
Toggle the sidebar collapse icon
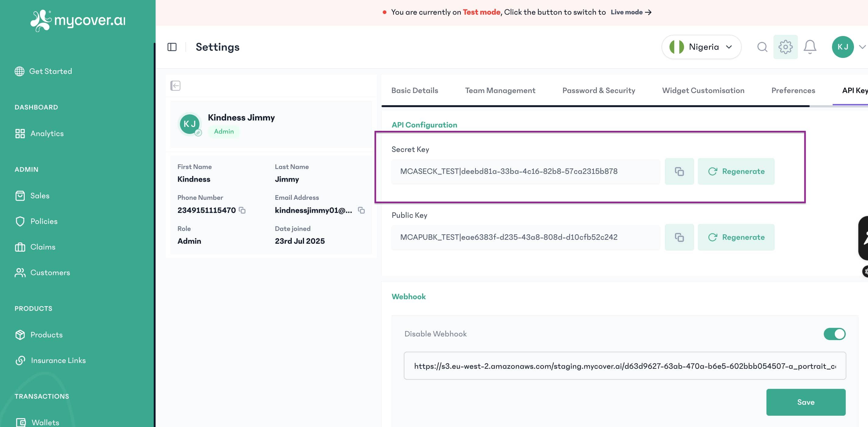point(172,47)
